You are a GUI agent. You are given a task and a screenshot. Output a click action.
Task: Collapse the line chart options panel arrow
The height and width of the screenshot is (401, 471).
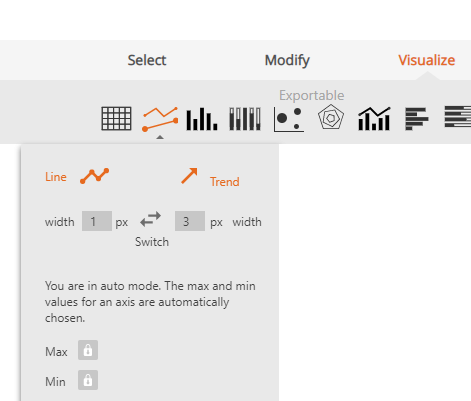tap(160, 137)
